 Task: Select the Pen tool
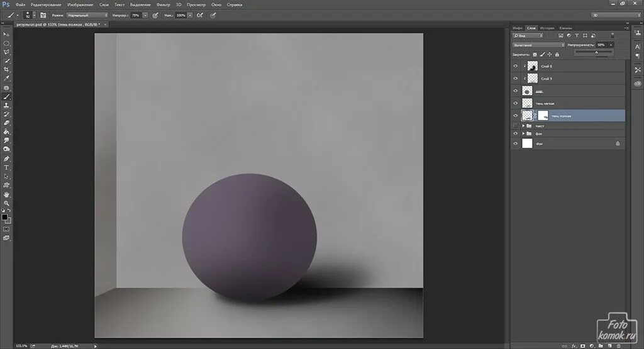6,158
